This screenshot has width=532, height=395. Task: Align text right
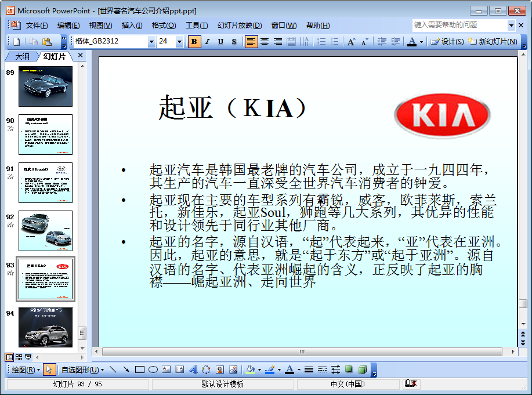pos(277,41)
